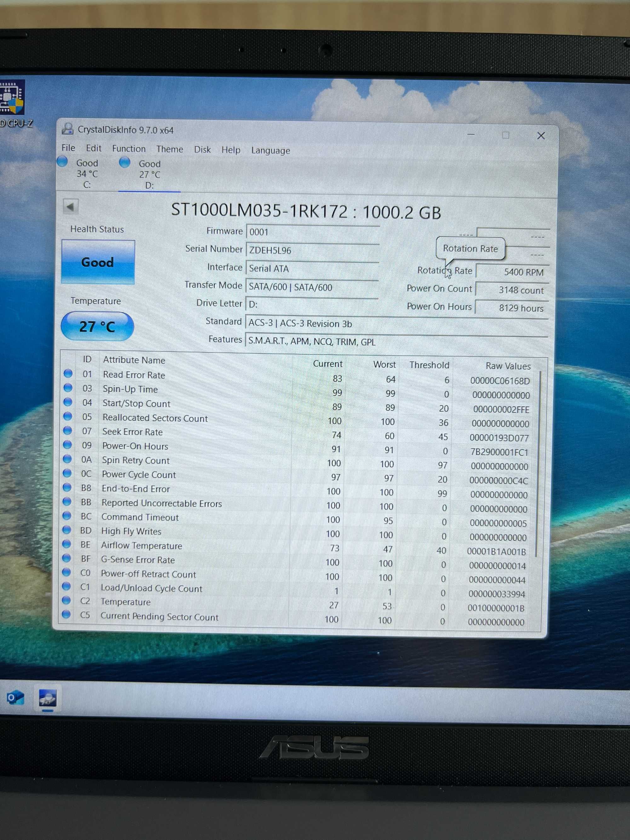Click the status dot for Current Pending Sector Count
Viewport: 630px width, 840px height.
click(66, 614)
